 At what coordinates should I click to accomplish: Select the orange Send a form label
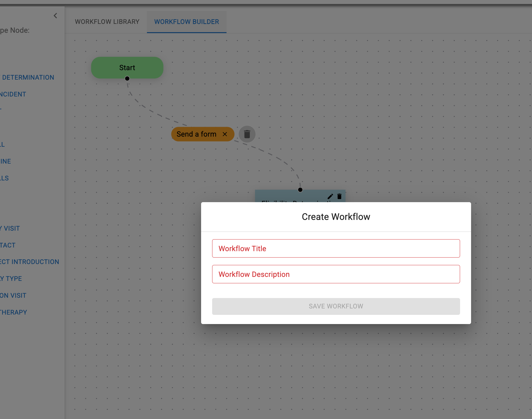click(196, 134)
